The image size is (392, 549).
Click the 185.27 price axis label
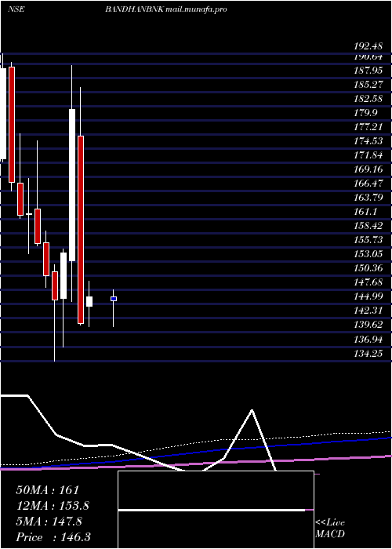tap(368, 85)
